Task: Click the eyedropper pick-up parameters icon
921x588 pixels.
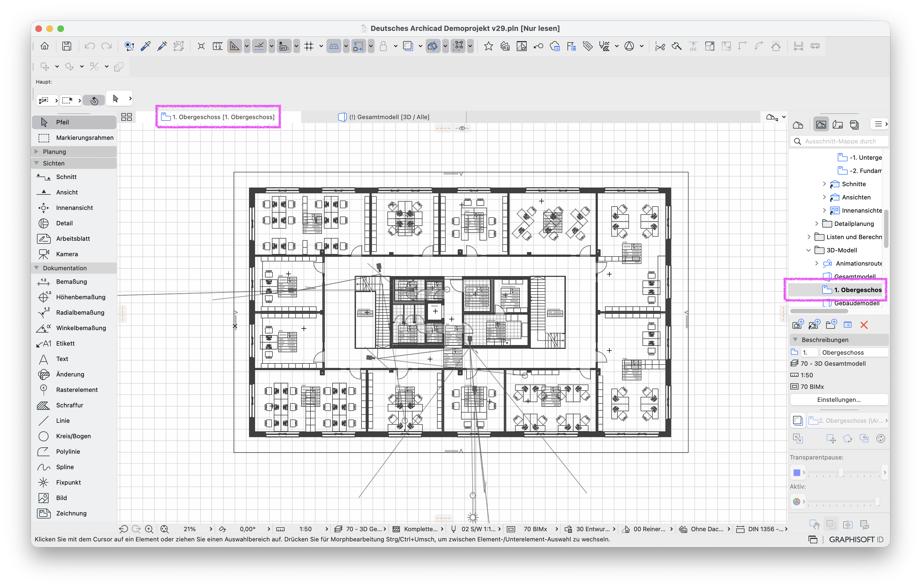Action: [145, 46]
